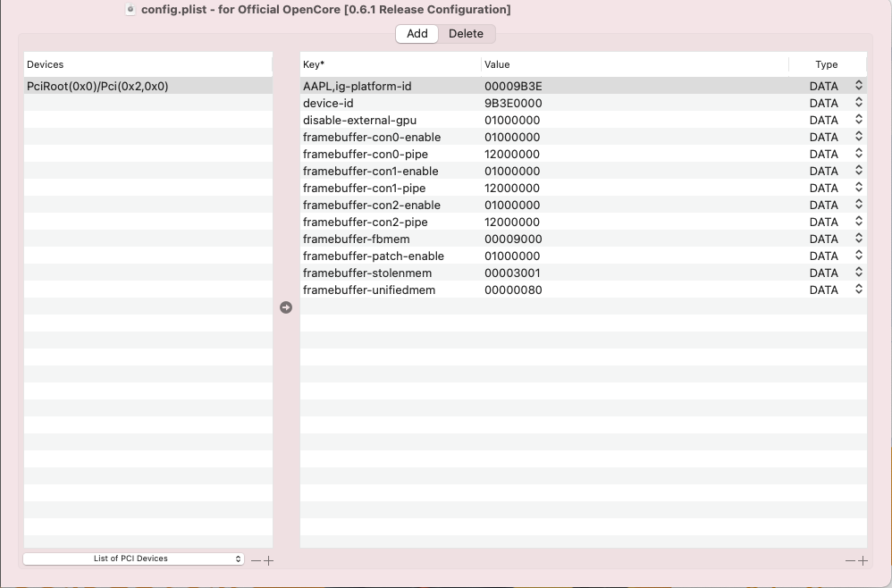Click the minus icon below the properties table

pyautogui.click(x=850, y=560)
